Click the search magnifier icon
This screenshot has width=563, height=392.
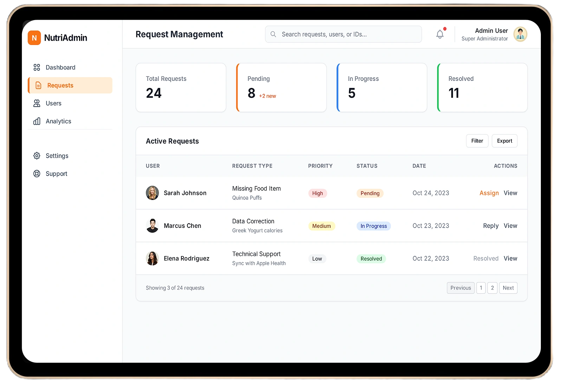pos(273,34)
